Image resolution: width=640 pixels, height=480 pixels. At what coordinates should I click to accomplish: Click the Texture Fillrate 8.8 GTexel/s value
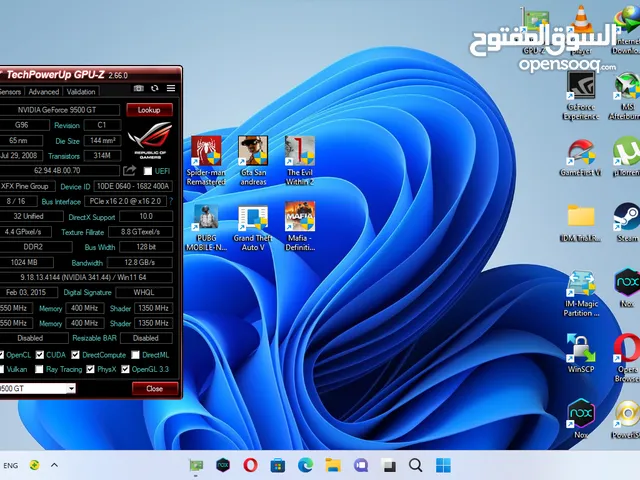140,232
